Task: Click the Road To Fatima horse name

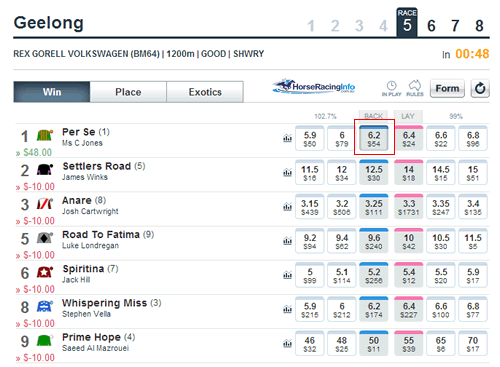Action: pyautogui.click(x=101, y=235)
